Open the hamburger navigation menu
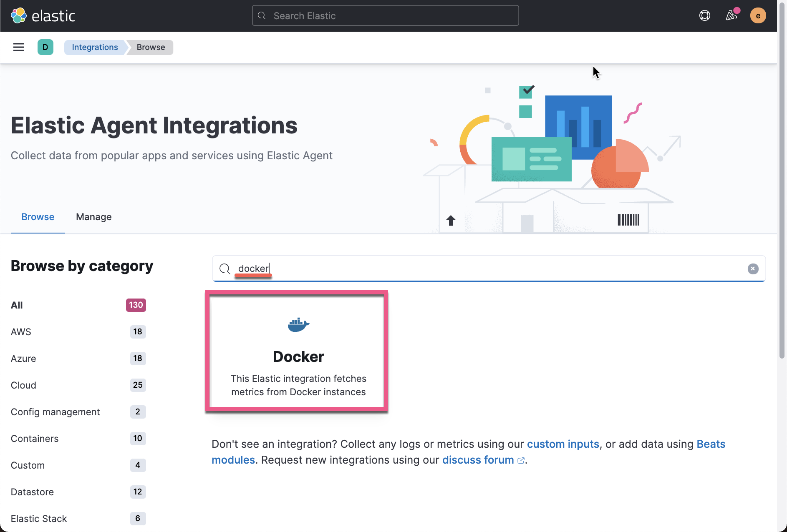The height and width of the screenshot is (532, 787). (18, 47)
